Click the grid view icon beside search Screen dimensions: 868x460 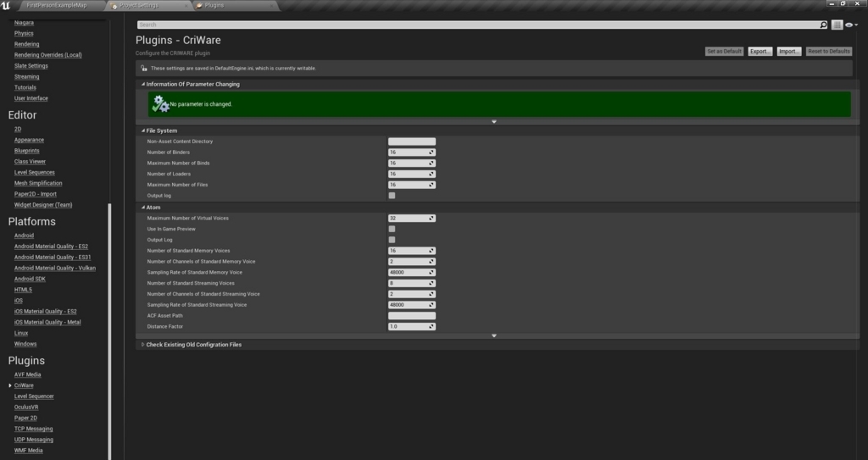(x=837, y=25)
